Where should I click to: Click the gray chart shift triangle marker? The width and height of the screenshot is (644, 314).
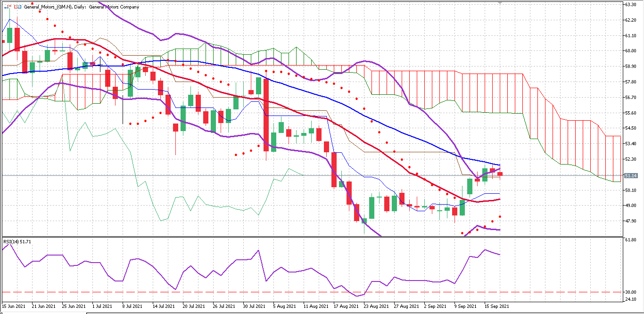(500, 2)
